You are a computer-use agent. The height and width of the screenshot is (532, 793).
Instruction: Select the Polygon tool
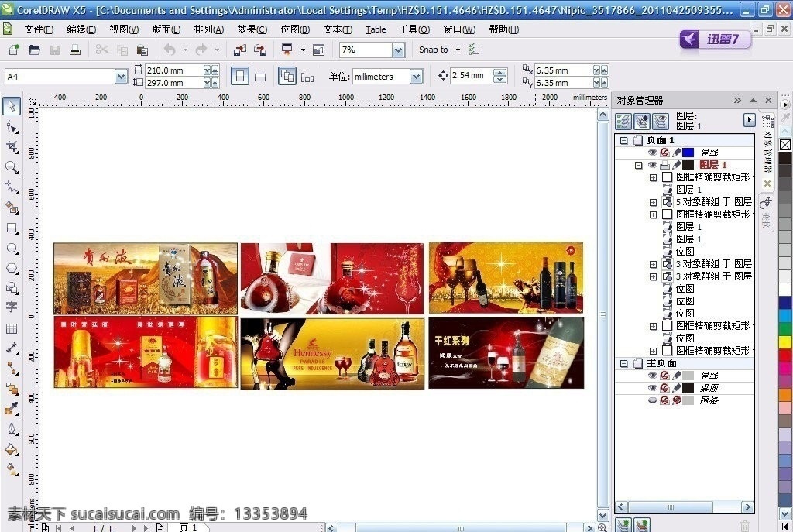pyautogui.click(x=12, y=269)
